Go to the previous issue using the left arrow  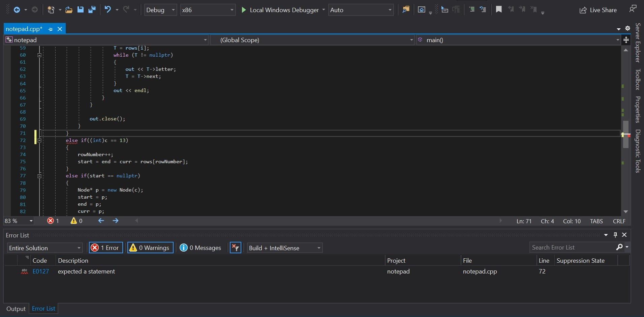coord(101,221)
